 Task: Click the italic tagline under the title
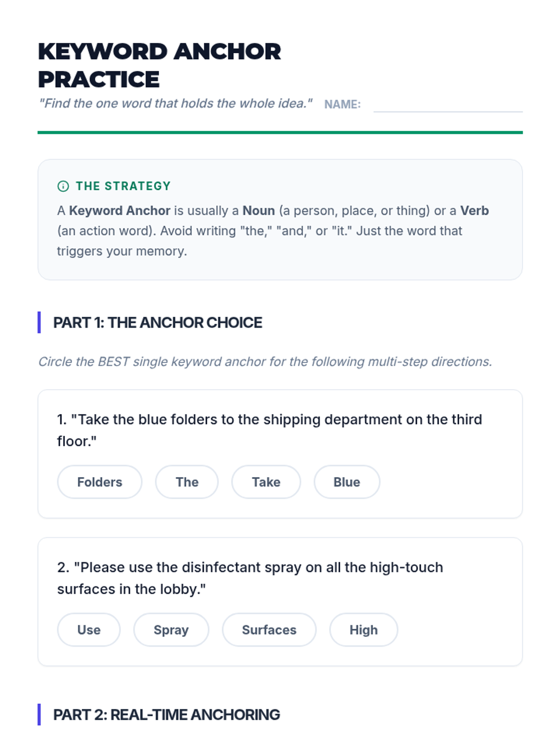point(175,103)
